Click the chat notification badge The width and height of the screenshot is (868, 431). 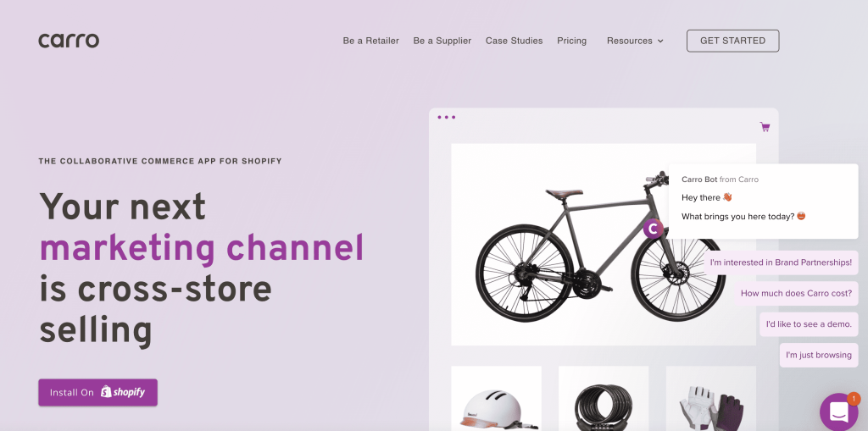click(854, 398)
